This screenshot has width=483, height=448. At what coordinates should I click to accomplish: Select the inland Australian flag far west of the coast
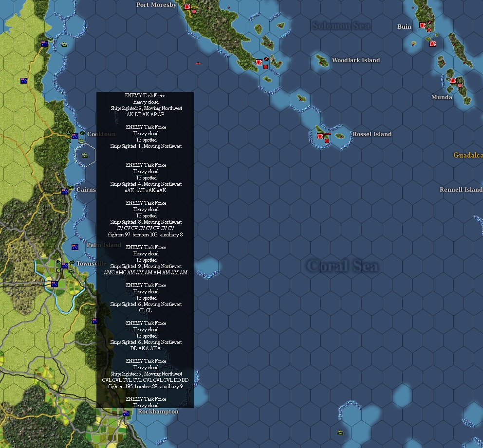(24, 81)
